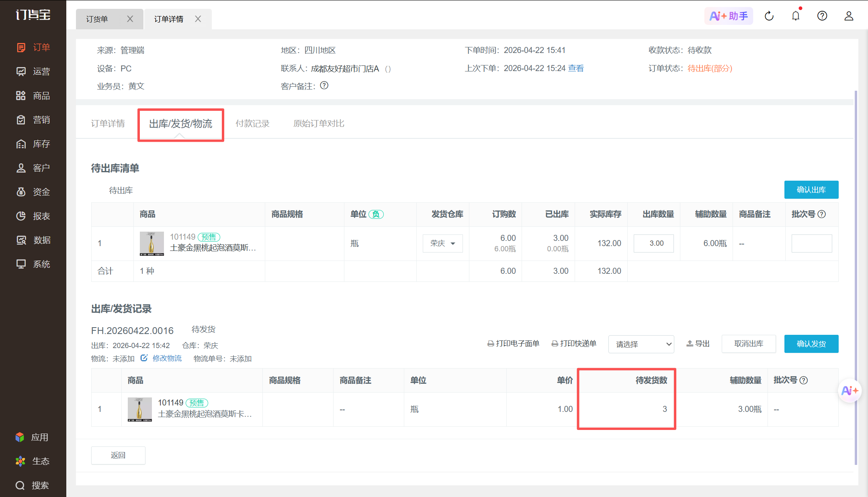The height and width of the screenshot is (497, 868).
Task: Click the 返回 button
Action: [x=118, y=455]
